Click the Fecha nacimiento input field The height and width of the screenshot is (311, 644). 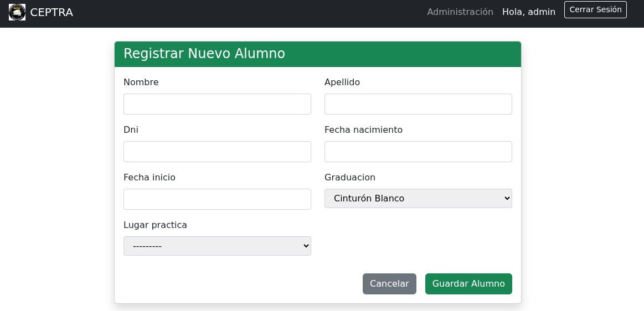pos(418,152)
